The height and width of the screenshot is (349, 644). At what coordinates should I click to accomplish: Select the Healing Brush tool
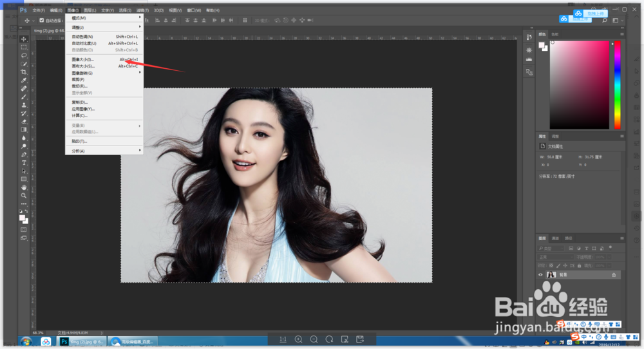pyautogui.click(x=24, y=88)
